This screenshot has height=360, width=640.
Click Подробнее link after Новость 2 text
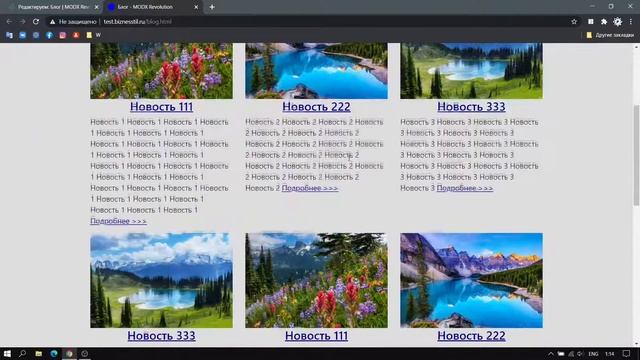click(x=310, y=188)
